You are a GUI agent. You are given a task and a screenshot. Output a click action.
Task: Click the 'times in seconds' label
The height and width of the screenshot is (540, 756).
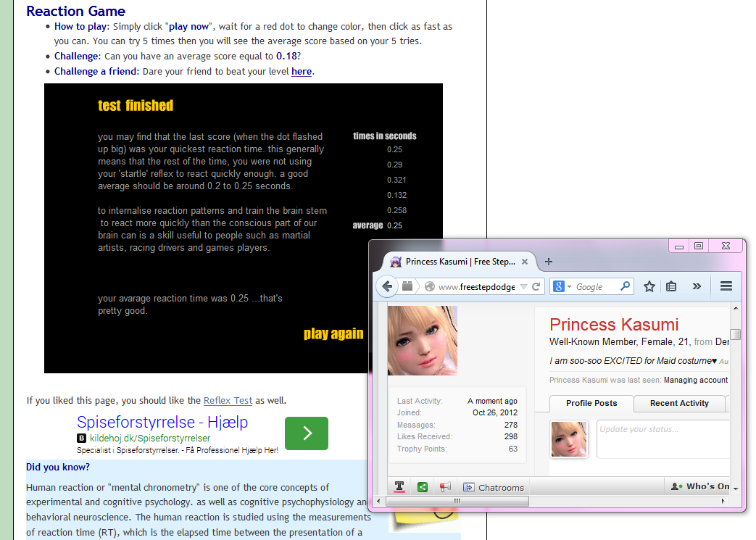pyautogui.click(x=385, y=136)
